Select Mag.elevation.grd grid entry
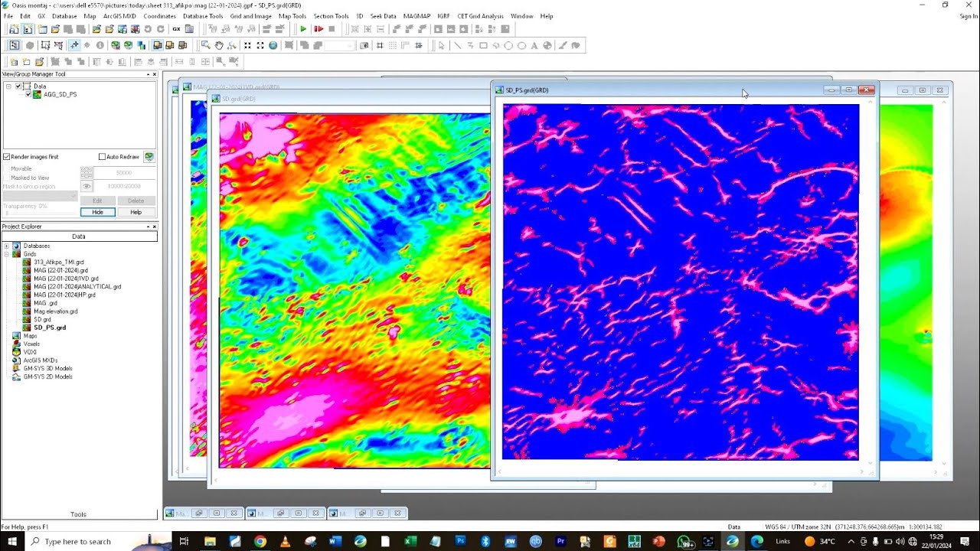 (x=55, y=311)
